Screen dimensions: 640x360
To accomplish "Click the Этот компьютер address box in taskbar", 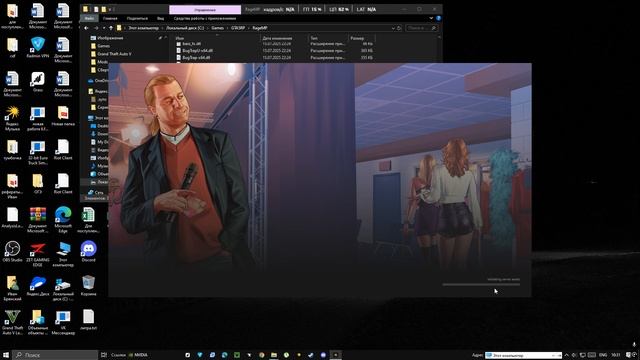I will 524,355.
